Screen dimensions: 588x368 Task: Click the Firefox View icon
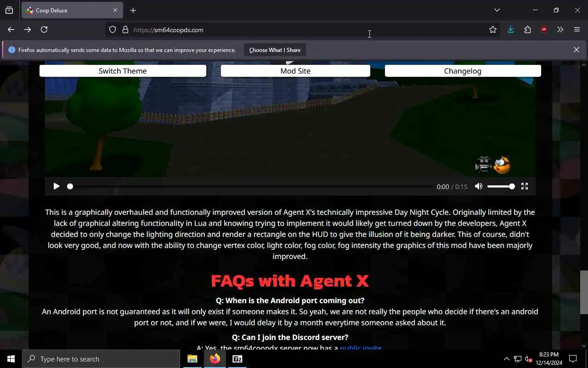tap(9, 10)
